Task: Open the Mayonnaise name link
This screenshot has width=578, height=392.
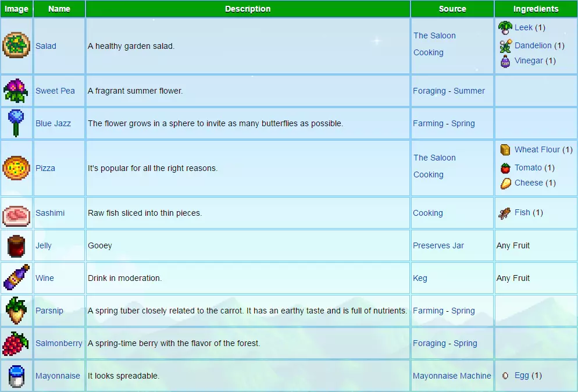Action: click(x=58, y=376)
